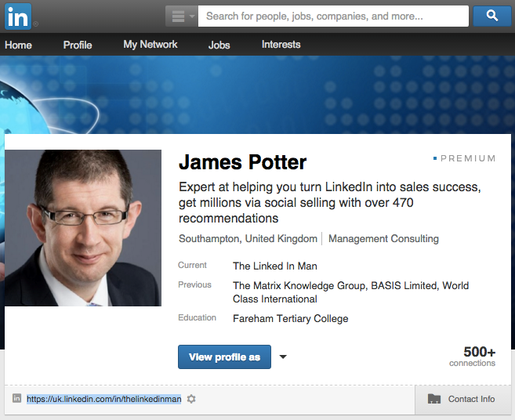Click the Contact Info card icon
The height and width of the screenshot is (420, 515).
point(434,399)
